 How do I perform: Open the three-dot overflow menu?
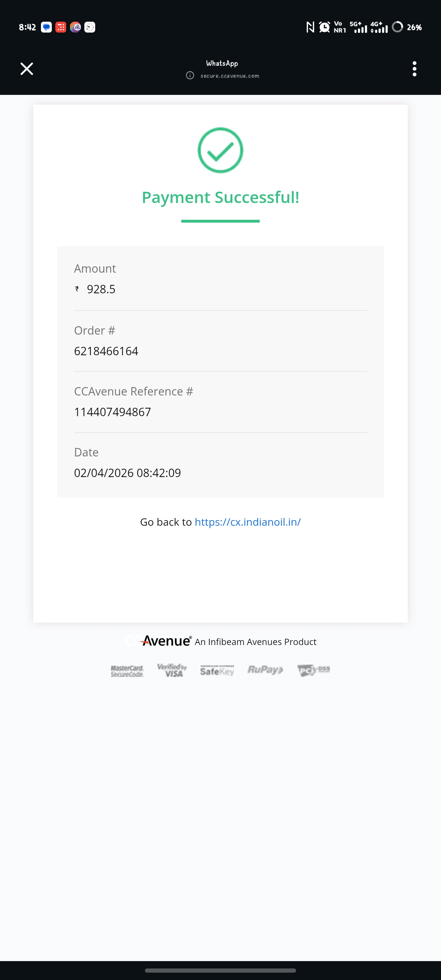(x=414, y=69)
